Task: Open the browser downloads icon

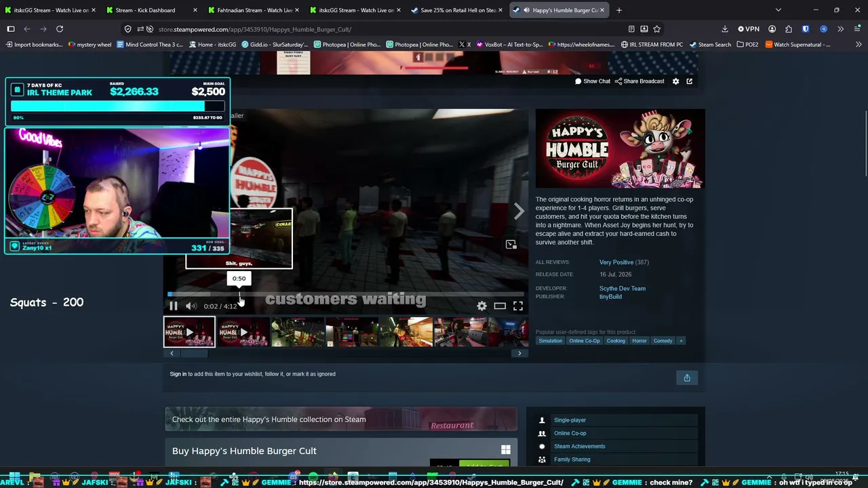Action: pyautogui.click(x=724, y=29)
